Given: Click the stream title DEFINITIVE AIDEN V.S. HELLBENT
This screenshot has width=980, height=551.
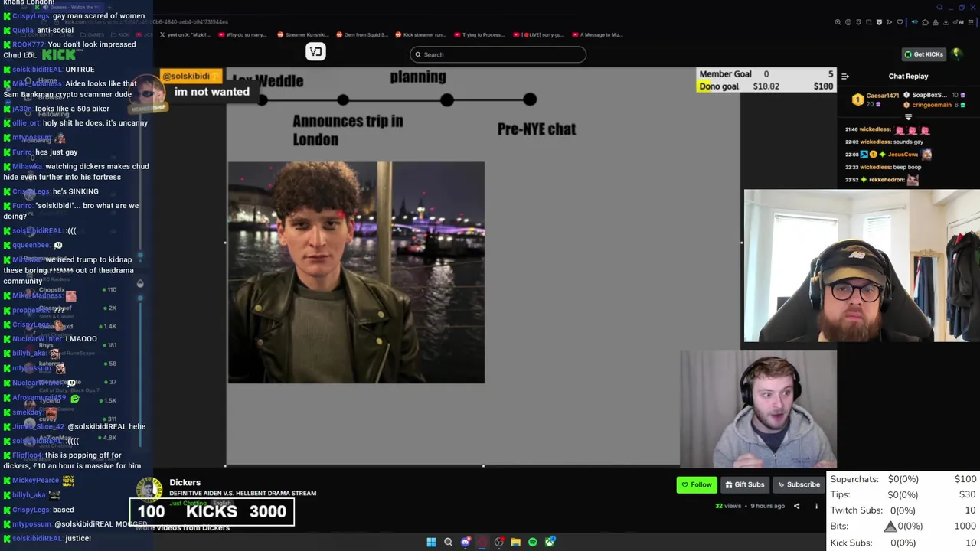Looking at the screenshot, I should [243, 493].
